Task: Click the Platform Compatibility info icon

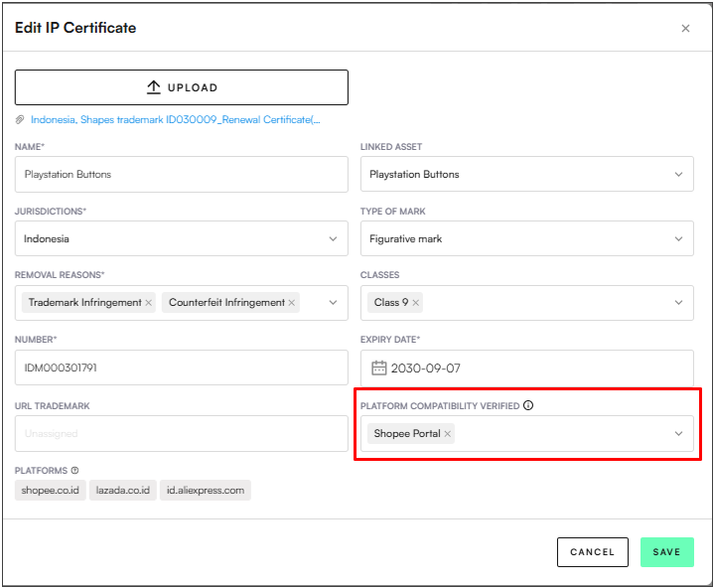Action: pyautogui.click(x=528, y=405)
